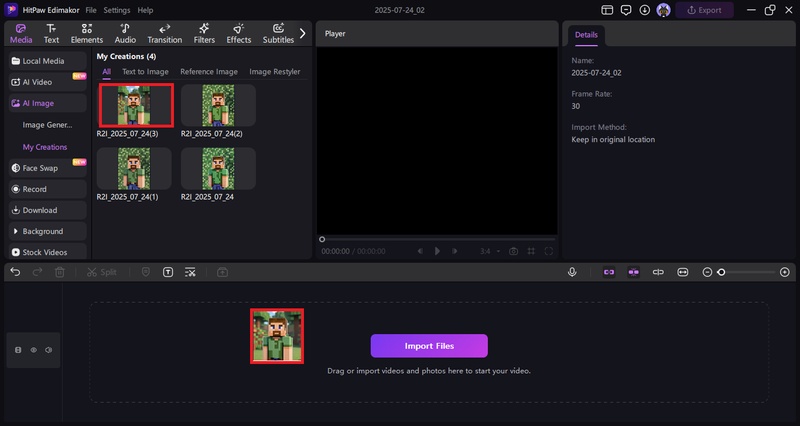Select thumbnail R2I_2025_07_24(3)
Screen dimensions: 800x426
click(x=136, y=106)
